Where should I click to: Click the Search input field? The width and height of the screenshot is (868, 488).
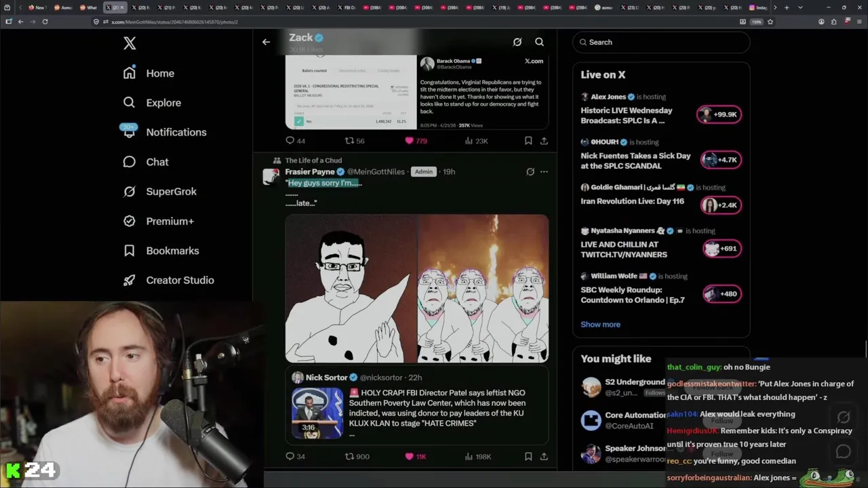(661, 42)
